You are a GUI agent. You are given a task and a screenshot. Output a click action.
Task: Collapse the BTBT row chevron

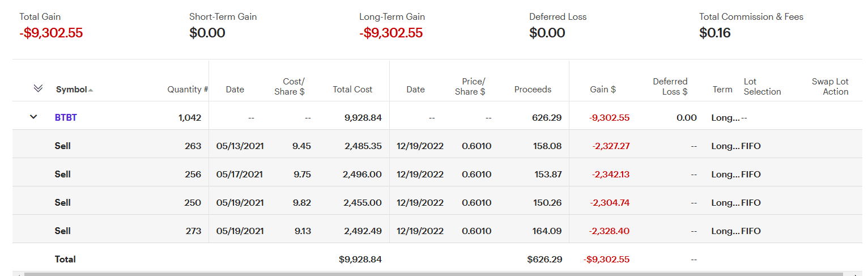tap(33, 117)
